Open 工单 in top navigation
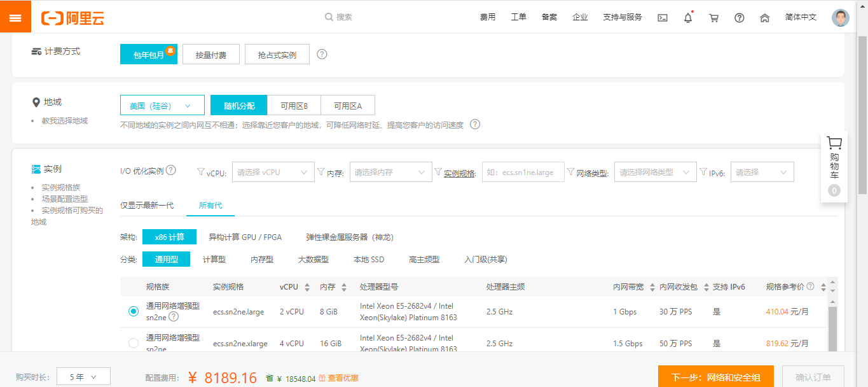868x387 pixels. pyautogui.click(x=519, y=17)
